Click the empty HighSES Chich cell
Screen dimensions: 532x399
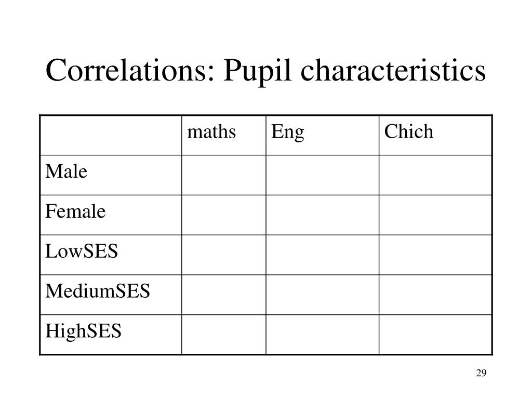point(435,335)
